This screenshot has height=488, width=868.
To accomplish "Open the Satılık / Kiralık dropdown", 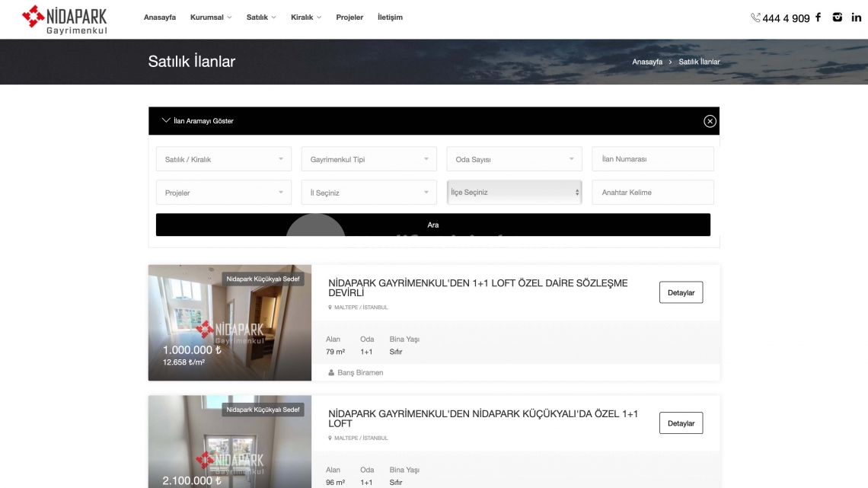I will pyautogui.click(x=223, y=158).
